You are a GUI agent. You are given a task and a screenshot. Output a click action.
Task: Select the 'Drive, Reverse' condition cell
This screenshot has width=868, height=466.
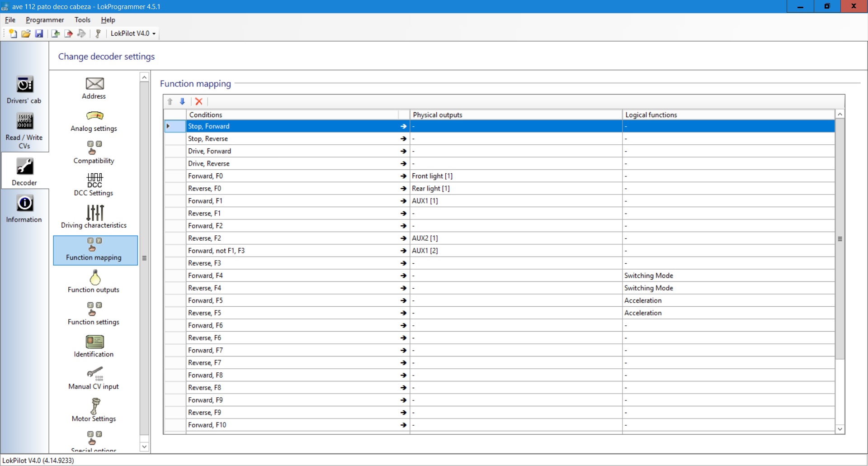[292, 164]
